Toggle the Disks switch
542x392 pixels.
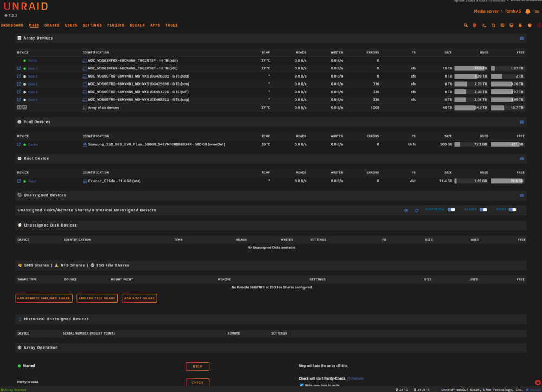tap(512, 210)
